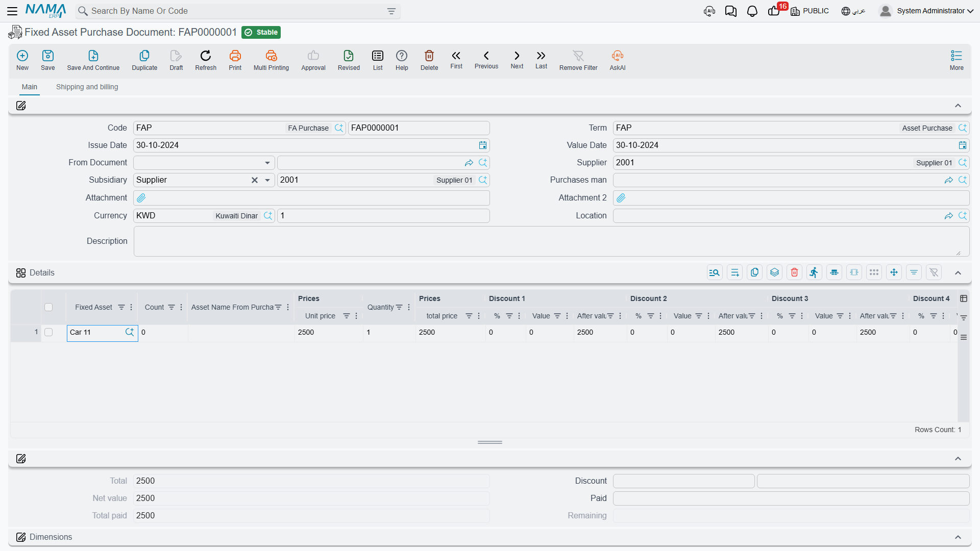980x551 pixels.
Task: Click the Draft icon
Action: (x=176, y=56)
